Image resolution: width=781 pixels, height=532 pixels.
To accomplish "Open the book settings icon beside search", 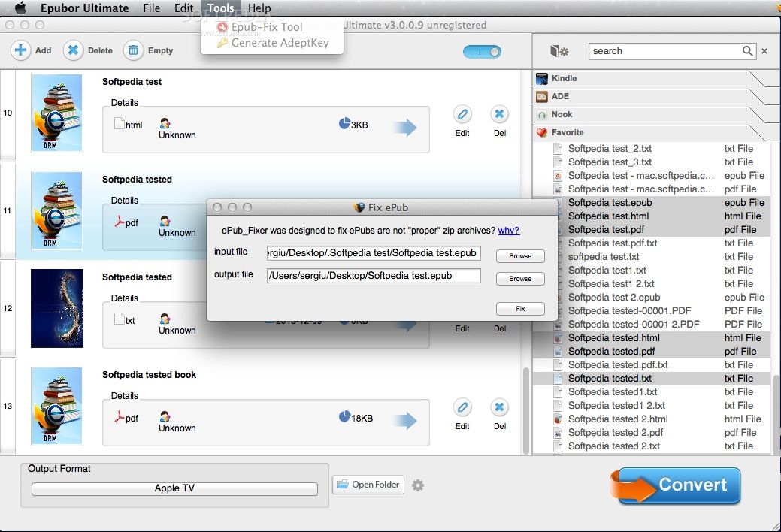I will point(559,51).
